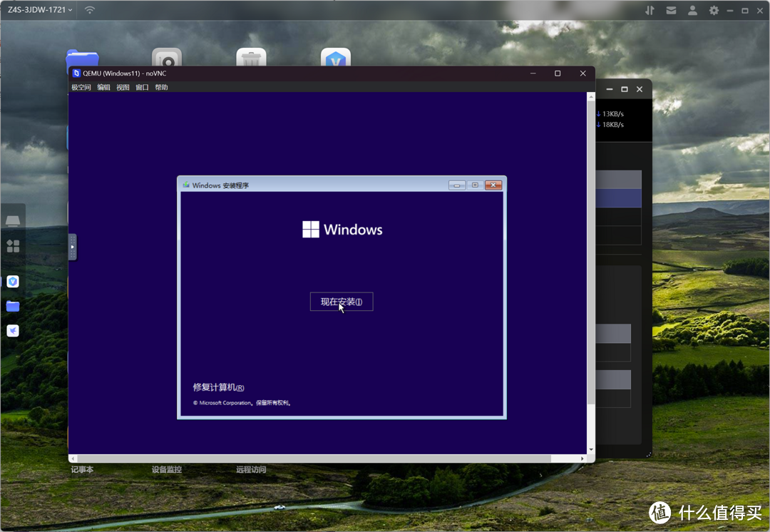Maximize the dark window behind QEMU
Viewport: 770px width, 532px height.
624,89
